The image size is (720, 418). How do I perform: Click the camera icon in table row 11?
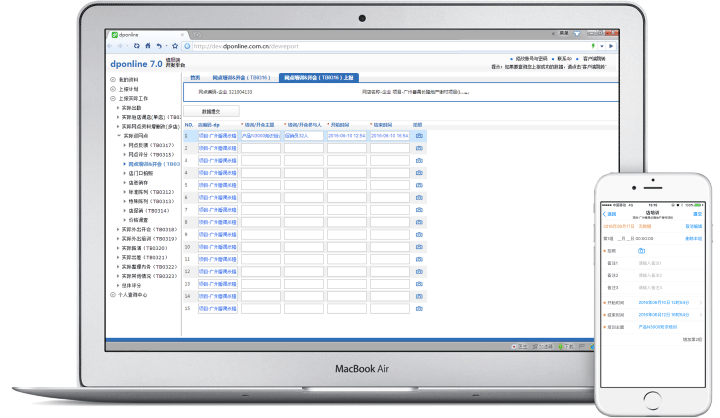pos(419,260)
